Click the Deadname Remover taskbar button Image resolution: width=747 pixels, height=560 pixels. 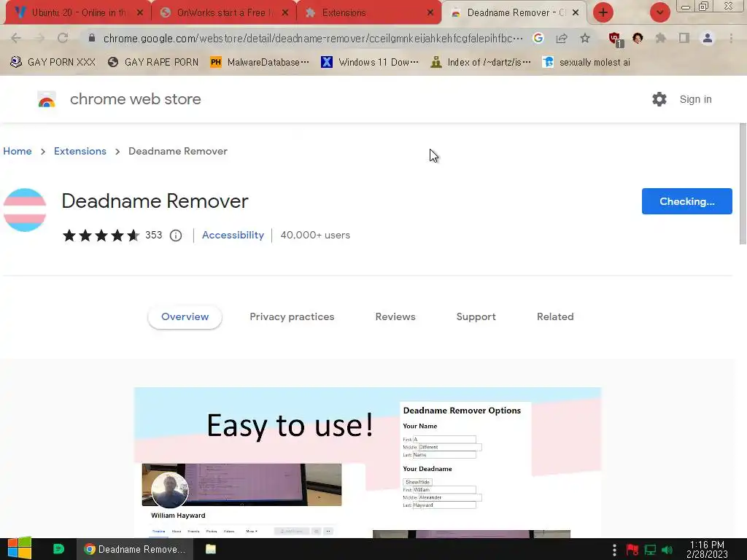pos(135,549)
